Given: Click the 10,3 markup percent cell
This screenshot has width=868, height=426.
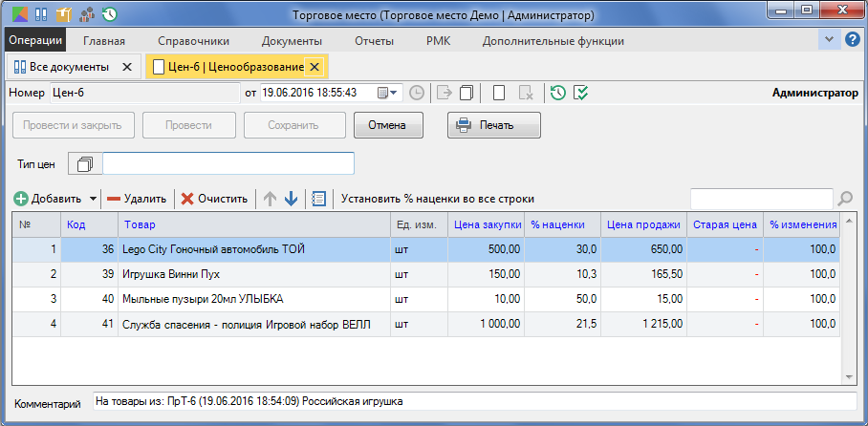Looking at the screenshot, I should 562,274.
